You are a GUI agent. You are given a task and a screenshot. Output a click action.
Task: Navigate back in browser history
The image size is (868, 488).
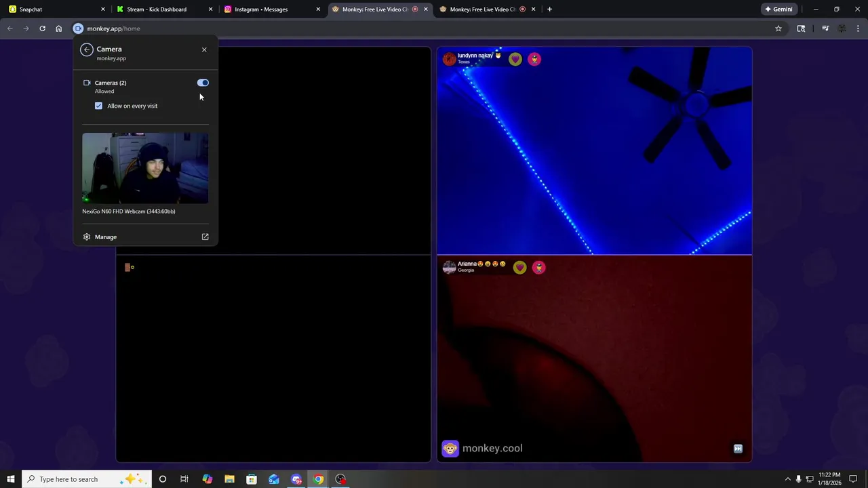pyautogui.click(x=9, y=28)
